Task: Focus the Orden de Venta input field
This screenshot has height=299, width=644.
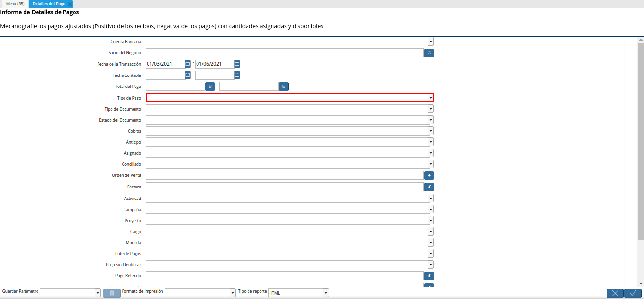Action: (285, 175)
